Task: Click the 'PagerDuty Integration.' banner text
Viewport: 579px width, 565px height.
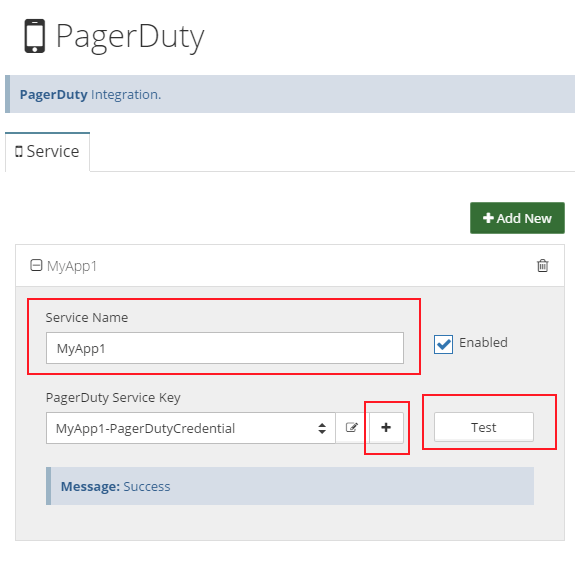Action: click(x=90, y=95)
